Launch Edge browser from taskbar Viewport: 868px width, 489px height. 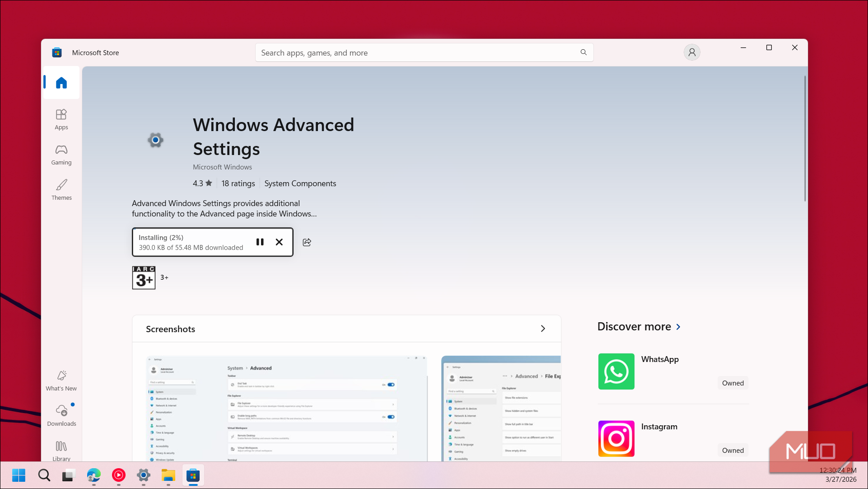tap(94, 475)
